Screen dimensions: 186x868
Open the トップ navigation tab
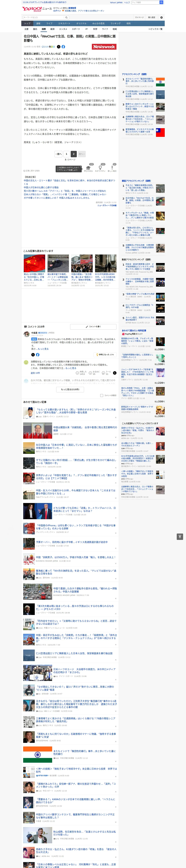(x=27, y=24)
